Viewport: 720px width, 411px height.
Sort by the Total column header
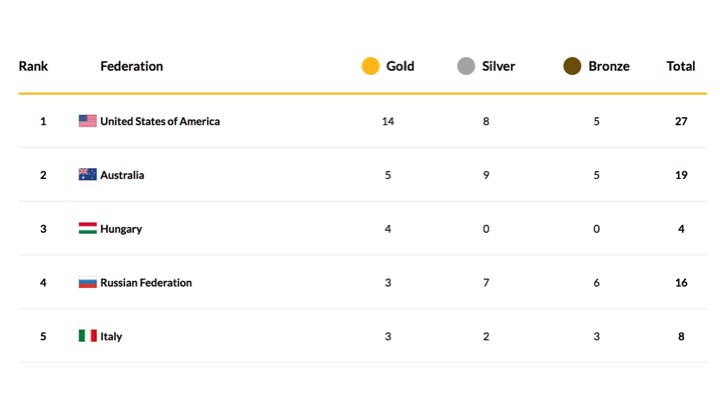(681, 66)
